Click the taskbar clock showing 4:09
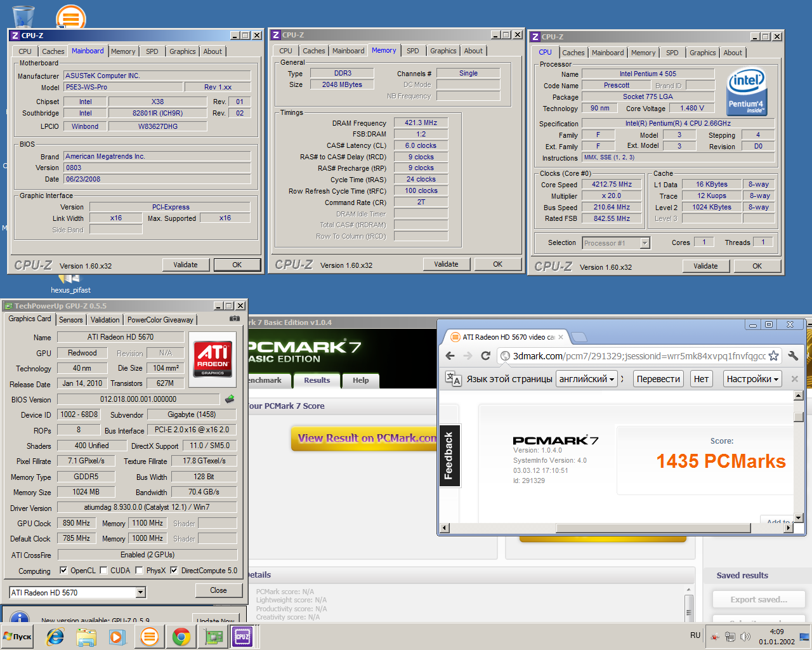The width and height of the screenshot is (812, 650). [776, 637]
